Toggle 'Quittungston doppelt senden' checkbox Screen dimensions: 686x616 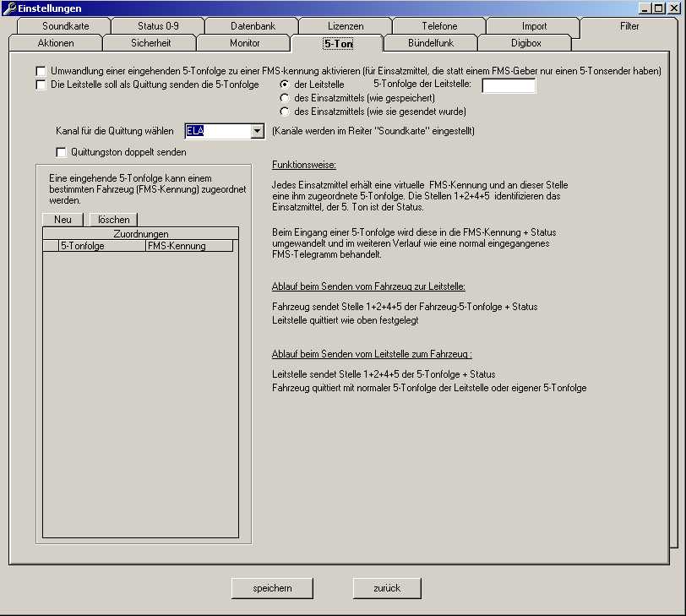coord(61,152)
